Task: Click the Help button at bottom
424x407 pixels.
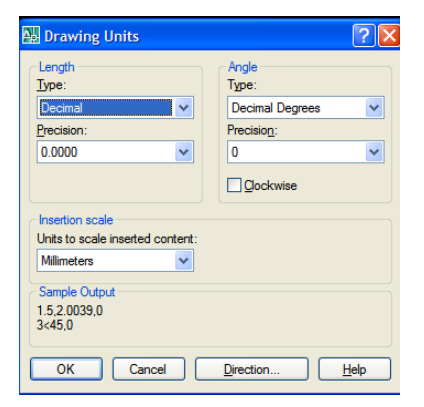Action: point(355,369)
